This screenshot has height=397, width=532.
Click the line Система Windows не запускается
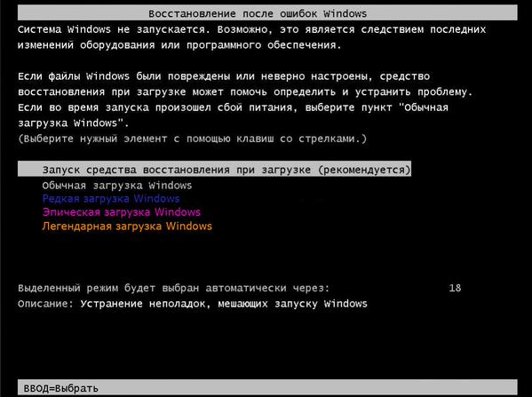point(251,29)
